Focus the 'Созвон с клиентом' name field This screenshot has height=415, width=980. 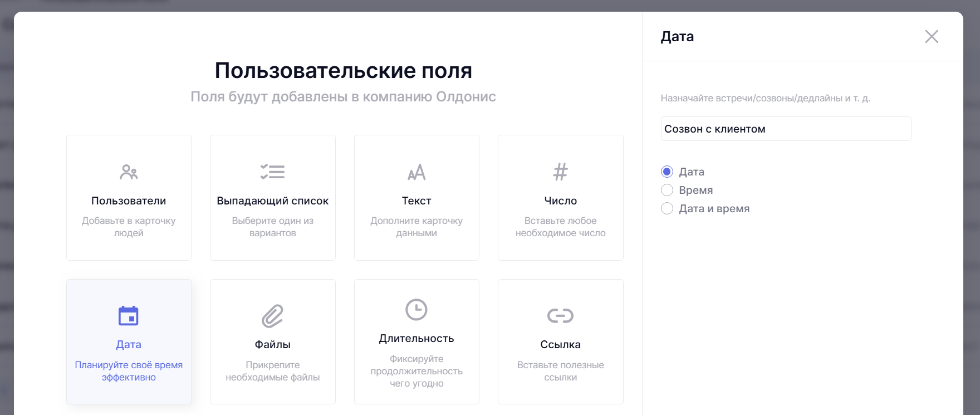[785, 129]
